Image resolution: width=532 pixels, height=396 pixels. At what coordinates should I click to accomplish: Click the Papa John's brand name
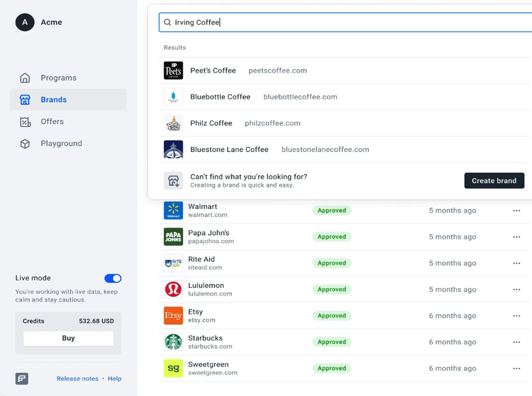[x=209, y=233]
